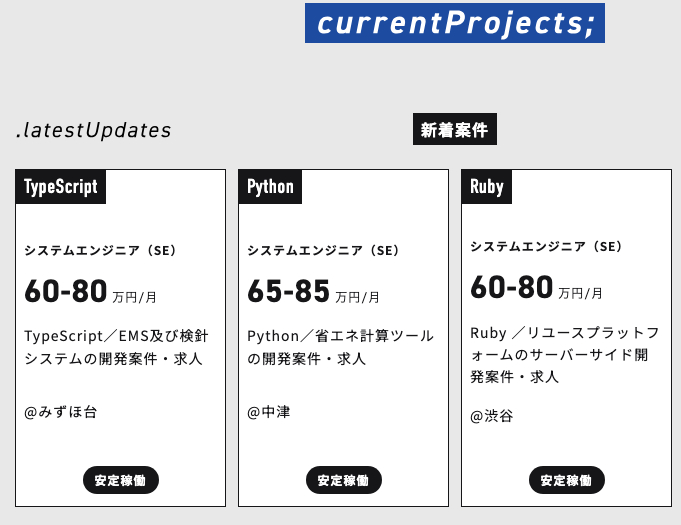Click the .latestUpdates section label
Viewport: 681px width, 525px height.
[x=94, y=130]
